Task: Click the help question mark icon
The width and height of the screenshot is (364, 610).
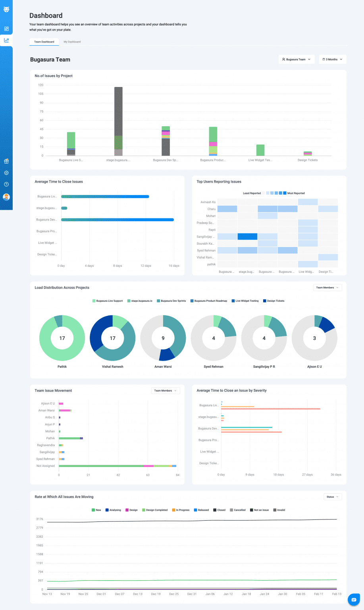Action: 6,184
